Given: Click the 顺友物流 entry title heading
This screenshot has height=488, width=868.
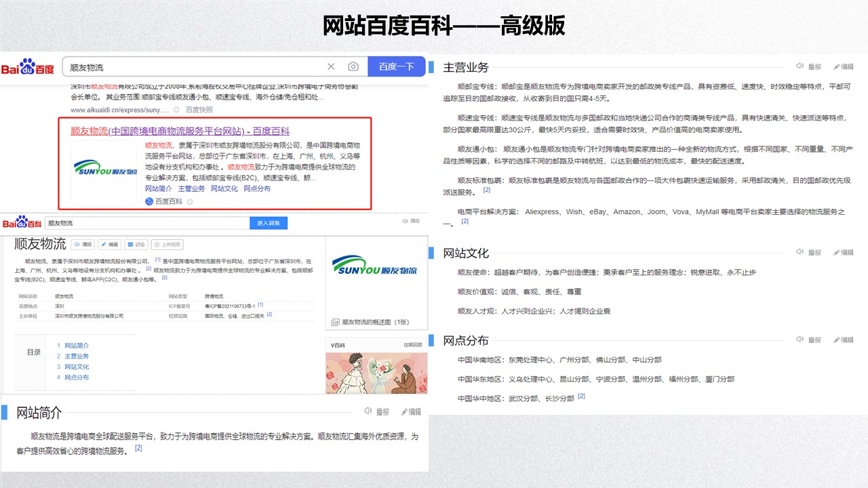Looking at the screenshot, I should pyautogui.click(x=41, y=244).
